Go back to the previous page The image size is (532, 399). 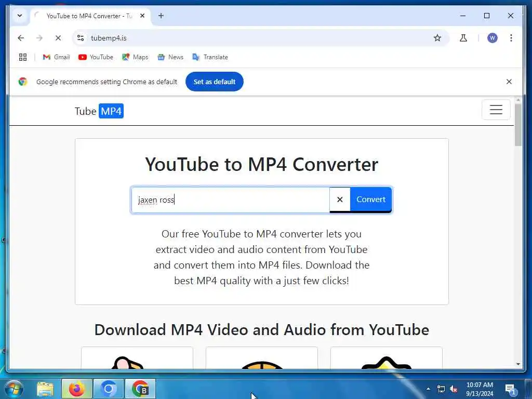coord(21,38)
